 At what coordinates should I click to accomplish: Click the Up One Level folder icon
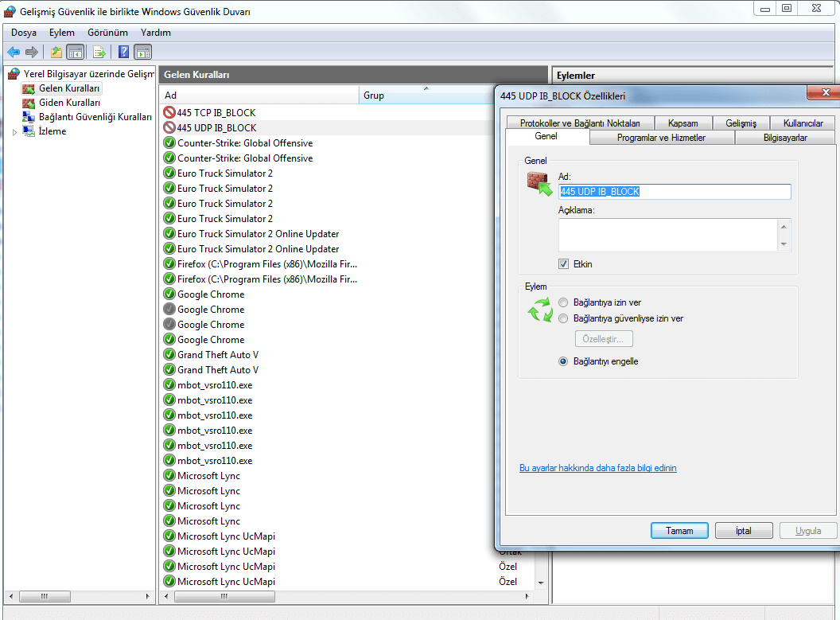pyautogui.click(x=56, y=52)
